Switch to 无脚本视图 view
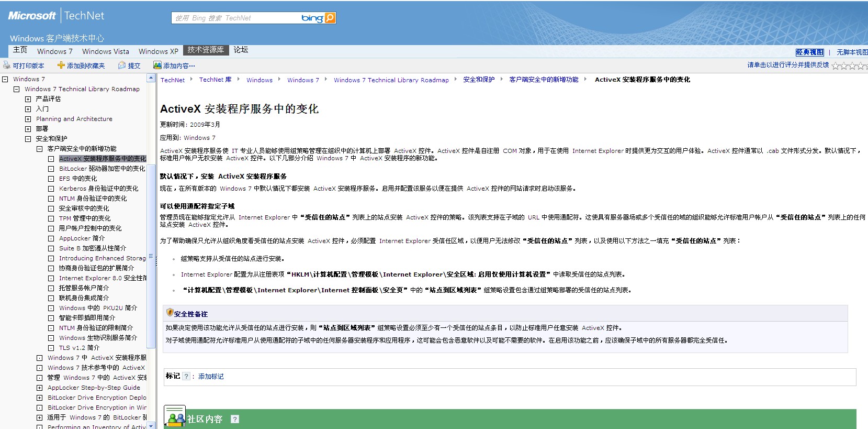Screen dimensions: 868x429 (x=852, y=52)
